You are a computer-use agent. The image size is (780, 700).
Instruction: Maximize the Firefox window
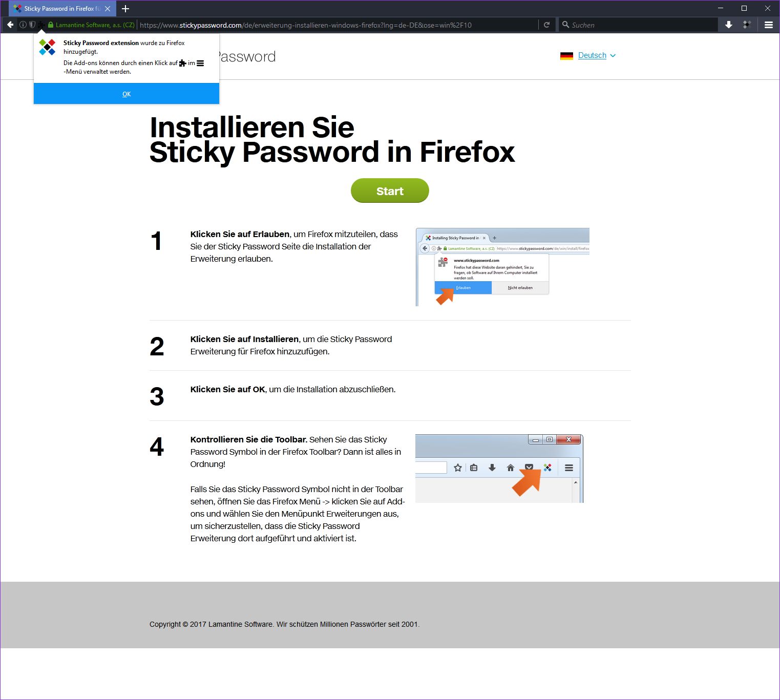tap(744, 8)
